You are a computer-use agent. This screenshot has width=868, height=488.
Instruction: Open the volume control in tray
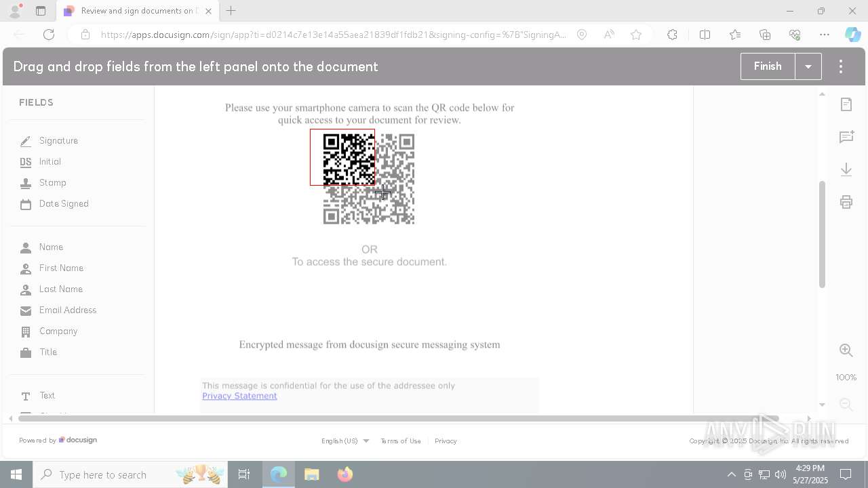781,474
